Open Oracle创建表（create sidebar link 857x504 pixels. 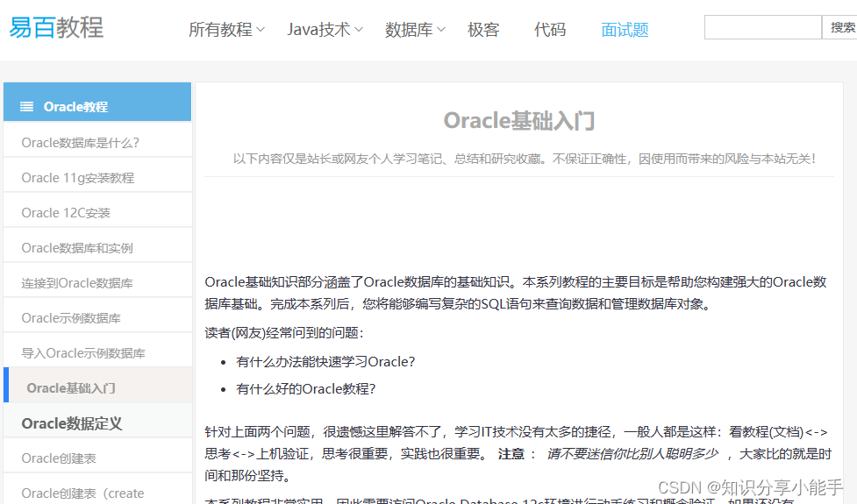click(82, 493)
